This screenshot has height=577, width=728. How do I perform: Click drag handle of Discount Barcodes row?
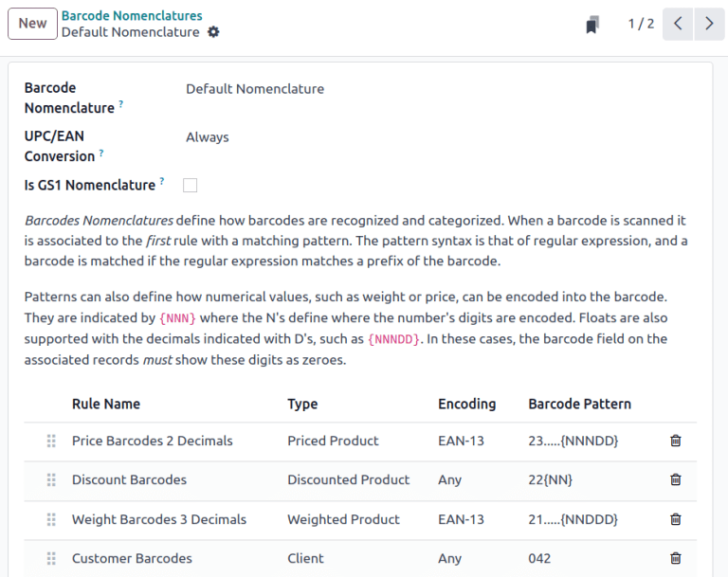coord(51,479)
